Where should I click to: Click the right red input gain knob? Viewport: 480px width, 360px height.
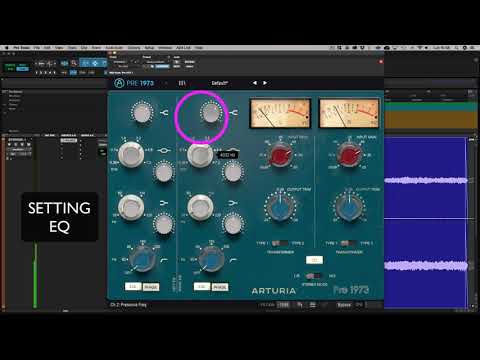349,155
